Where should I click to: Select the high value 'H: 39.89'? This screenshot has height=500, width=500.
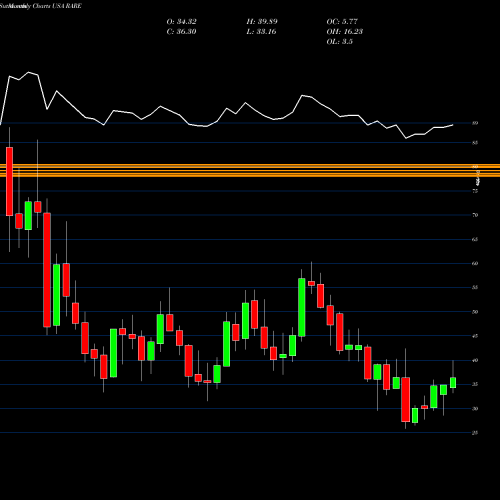click(x=262, y=22)
